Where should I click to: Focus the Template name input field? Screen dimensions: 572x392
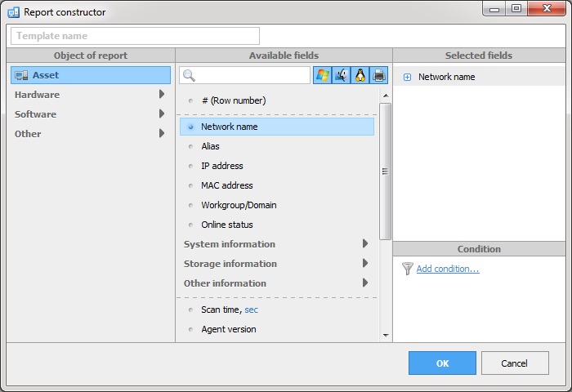pos(135,36)
